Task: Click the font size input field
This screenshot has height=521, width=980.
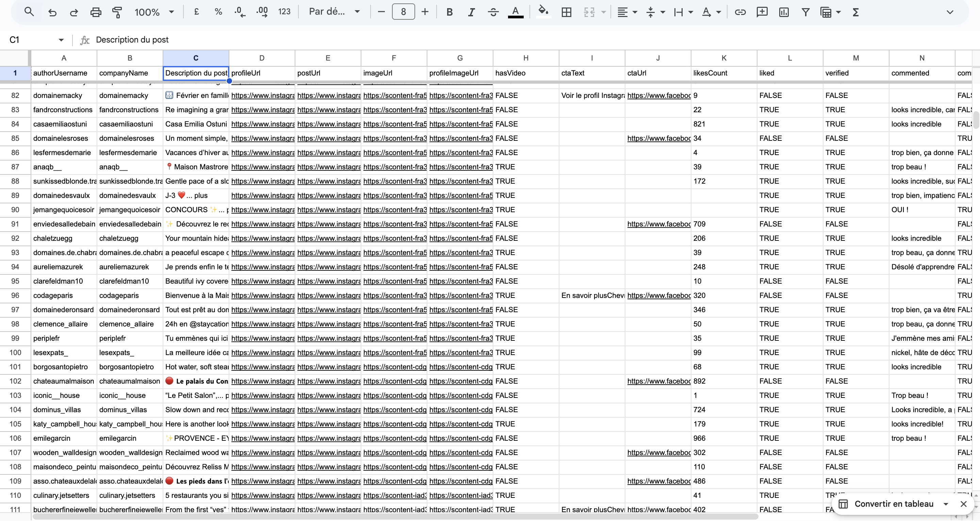Action: click(x=403, y=12)
